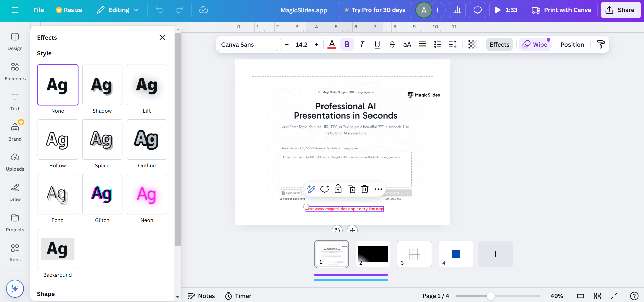The image size is (644, 302).
Task: Delete selected element with trash icon
Action: pyautogui.click(x=365, y=189)
